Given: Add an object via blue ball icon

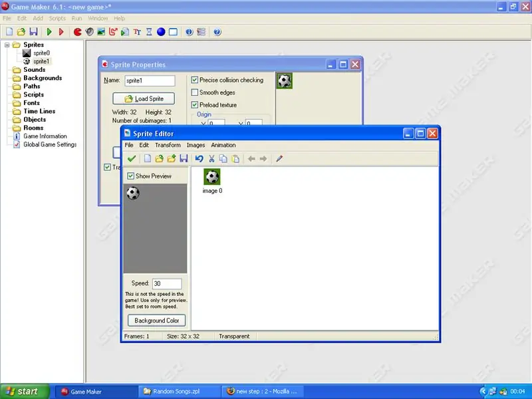Looking at the screenshot, I should click(161, 32).
